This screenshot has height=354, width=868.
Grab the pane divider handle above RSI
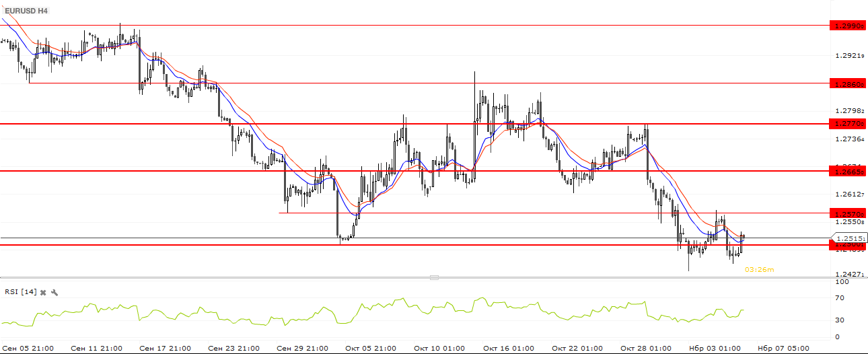pyautogui.click(x=434, y=277)
